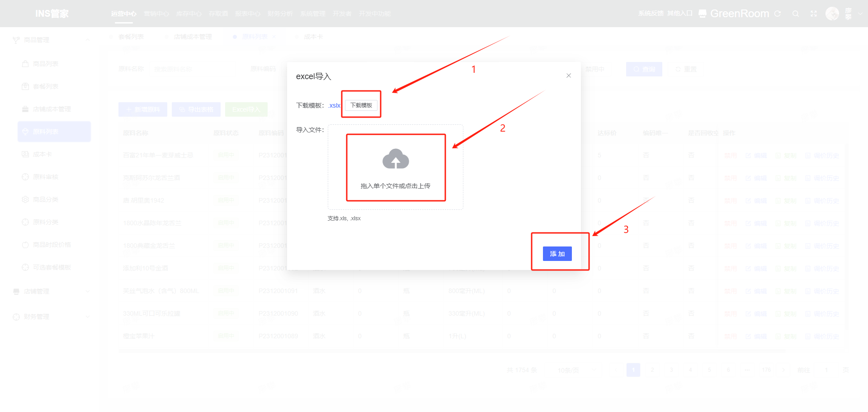Click the cloud upload icon in the import area
This screenshot has height=412, width=868.
[x=396, y=159]
